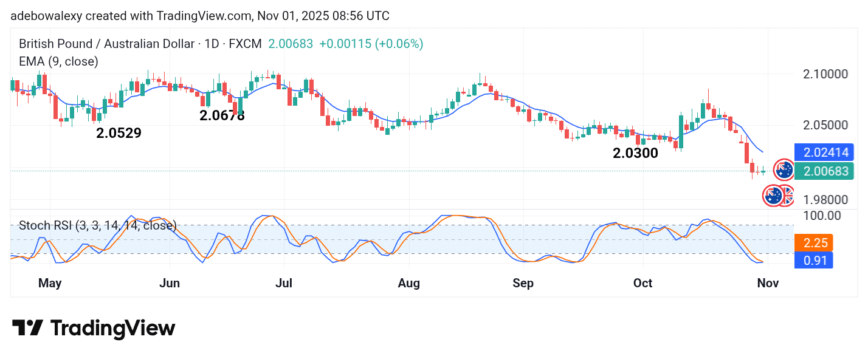Image resolution: width=868 pixels, height=359 pixels.
Task: Click the GBP/AUD flag pair icon near current price
Action: point(784,171)
